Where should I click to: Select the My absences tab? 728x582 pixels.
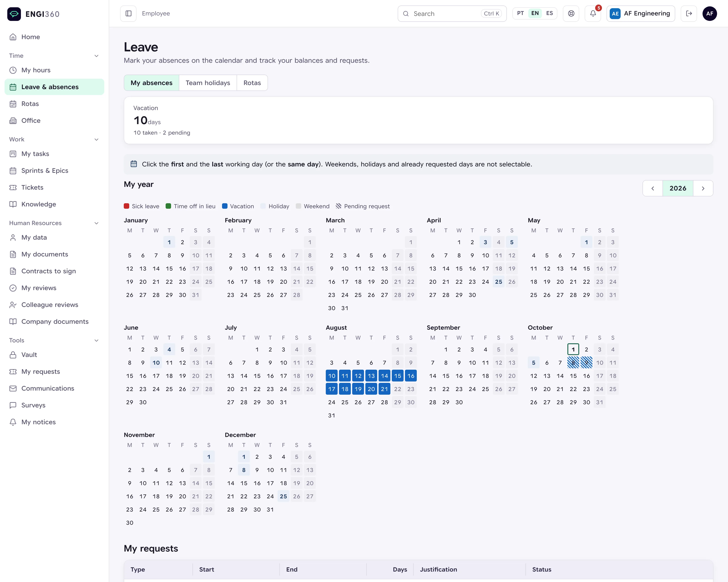[151, 83]
